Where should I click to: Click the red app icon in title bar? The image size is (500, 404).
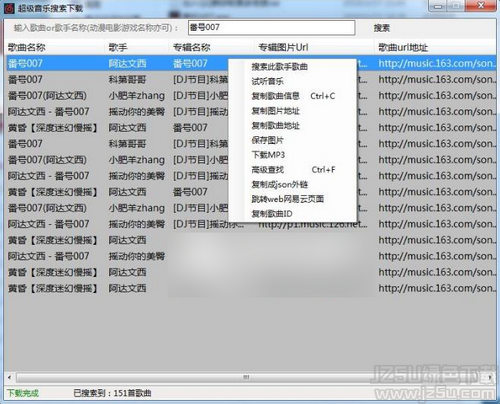[x=9, y=8]
